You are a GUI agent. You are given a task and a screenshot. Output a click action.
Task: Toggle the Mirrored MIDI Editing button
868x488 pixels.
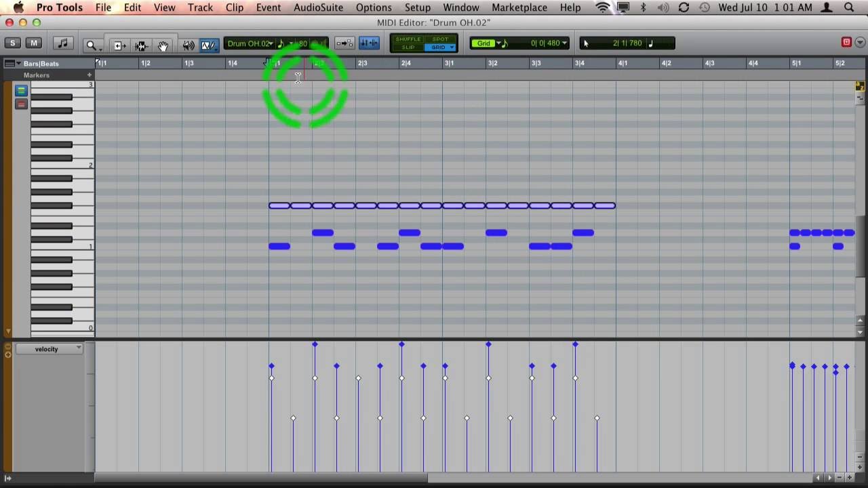[369, 43]
